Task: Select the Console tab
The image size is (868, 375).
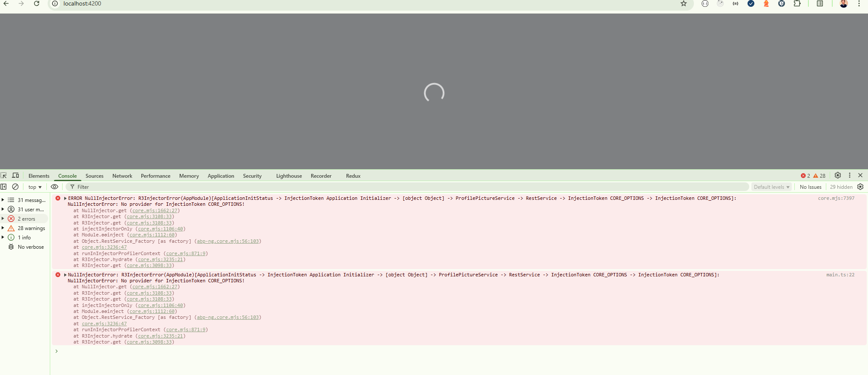Action: pos(67,176)
